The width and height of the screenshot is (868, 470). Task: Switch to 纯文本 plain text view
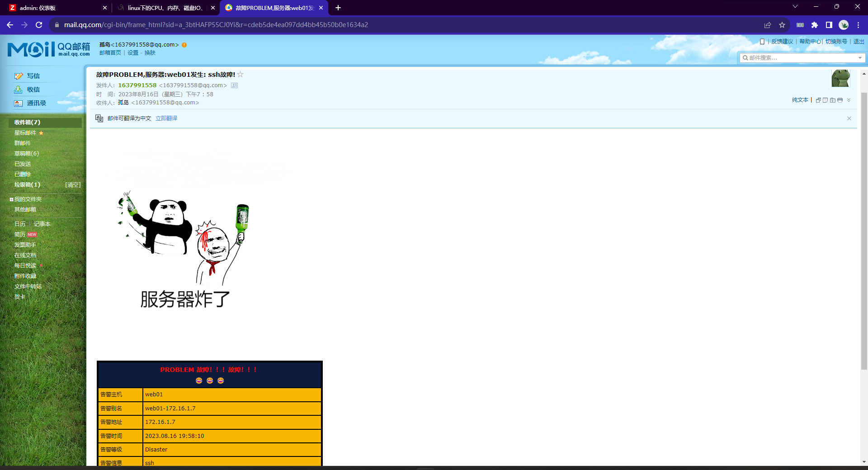(x=800, y=100)
